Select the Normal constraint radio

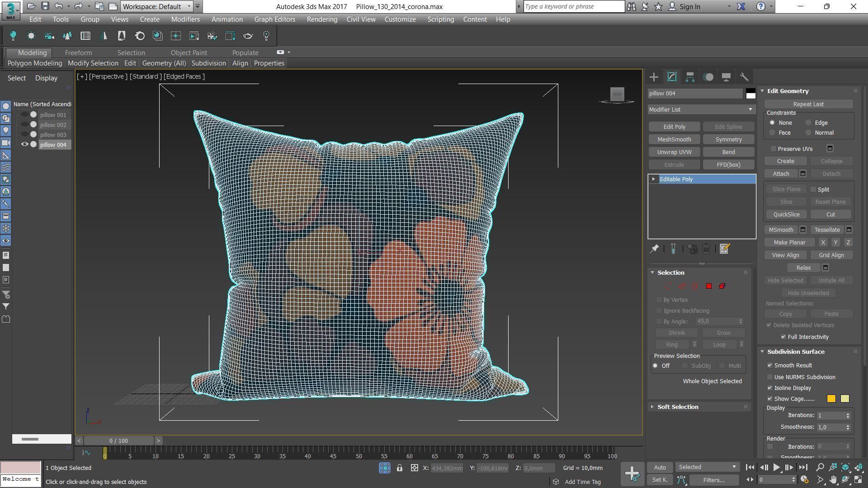click(x=808, y=133)
